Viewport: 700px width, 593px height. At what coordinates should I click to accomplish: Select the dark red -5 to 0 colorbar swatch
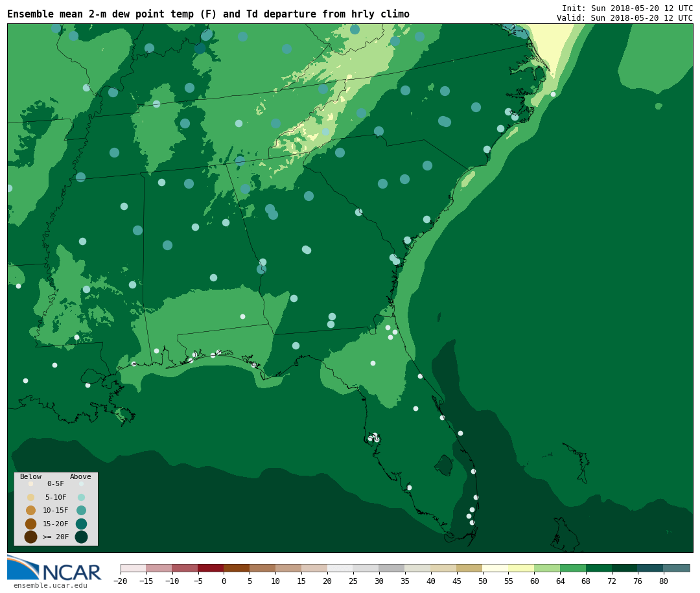coord(211,568)
